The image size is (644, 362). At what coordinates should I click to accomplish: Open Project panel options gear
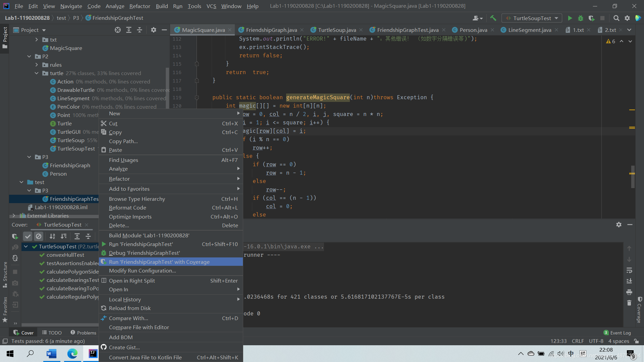click(x=153, y=30)
